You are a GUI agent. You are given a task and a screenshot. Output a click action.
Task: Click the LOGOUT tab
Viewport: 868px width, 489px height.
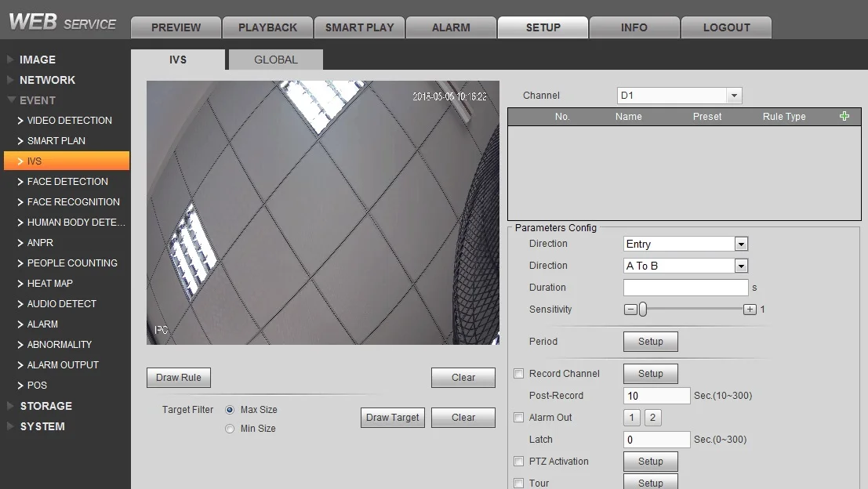tap(726, 27)
